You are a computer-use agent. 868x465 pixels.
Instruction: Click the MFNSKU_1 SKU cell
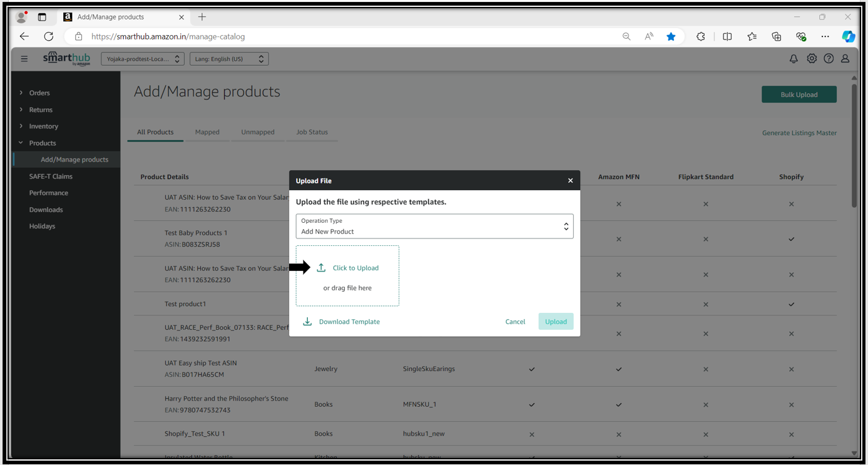[419, 404]
